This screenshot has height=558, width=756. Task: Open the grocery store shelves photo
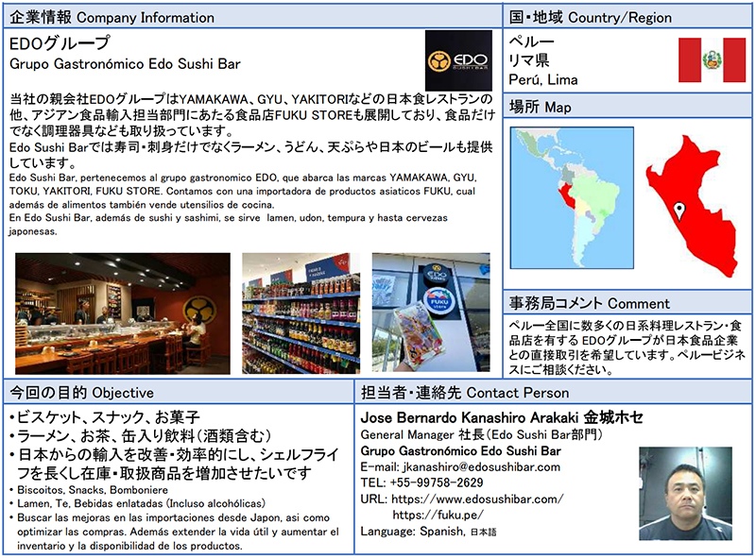[301, 313]
